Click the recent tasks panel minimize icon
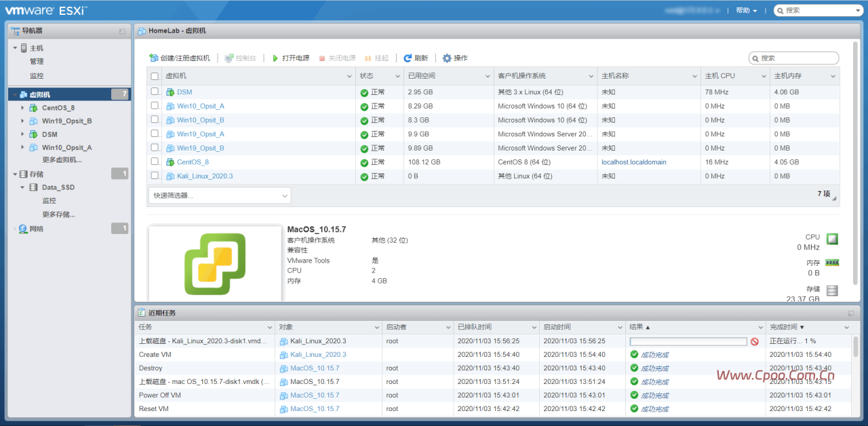This screenshot has height=426, width=868. click(x=851, y=313)
